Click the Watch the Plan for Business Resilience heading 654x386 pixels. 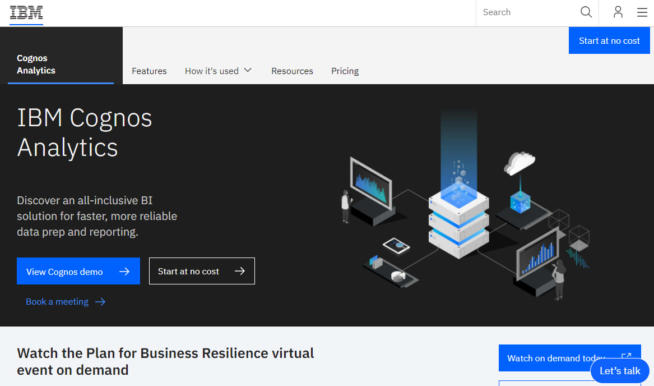(x=166, y=361)
